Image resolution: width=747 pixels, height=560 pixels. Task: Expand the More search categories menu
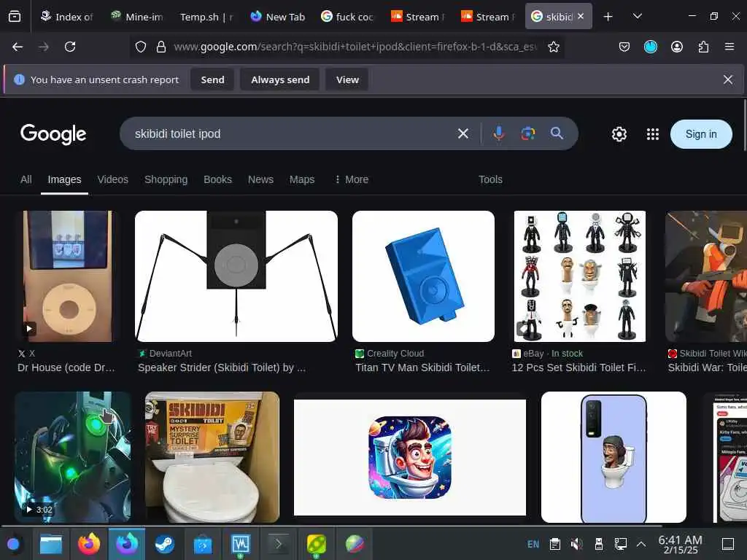(x=352, y=179)
